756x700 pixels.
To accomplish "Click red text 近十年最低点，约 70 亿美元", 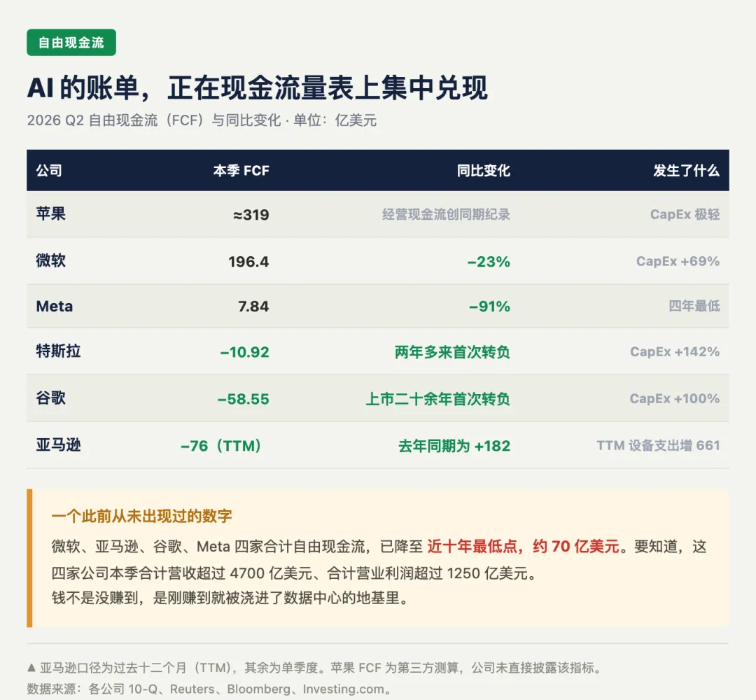I will coord(523,546).
